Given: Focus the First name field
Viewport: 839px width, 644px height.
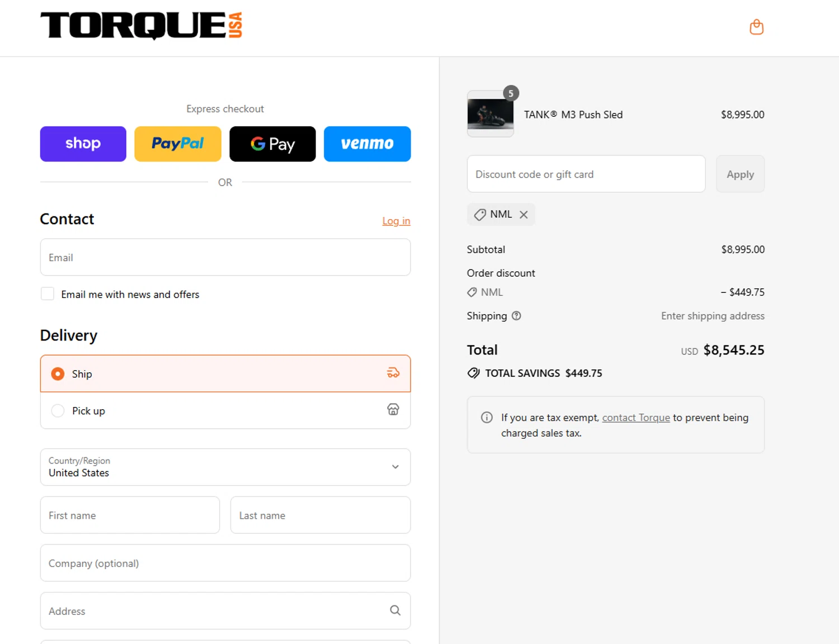Looking at the screenshot, I should 130,515.
